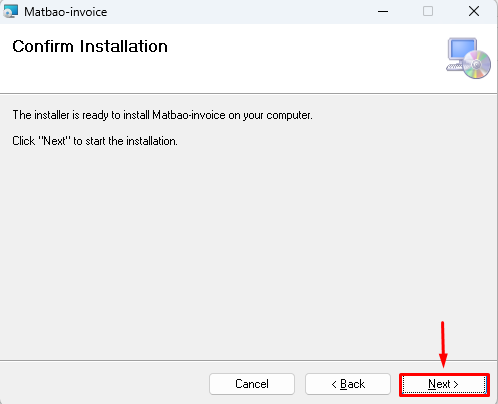Minimize the Matbao-invoice installer window

click(383, 12)
